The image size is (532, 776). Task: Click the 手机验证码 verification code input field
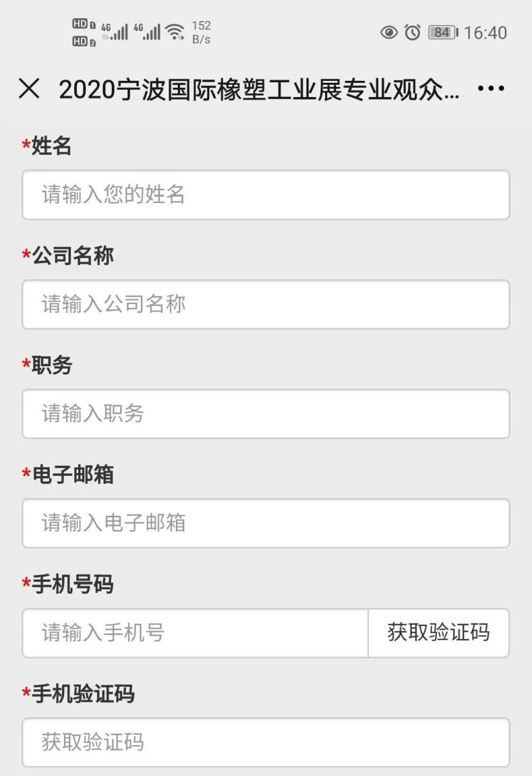266,742
